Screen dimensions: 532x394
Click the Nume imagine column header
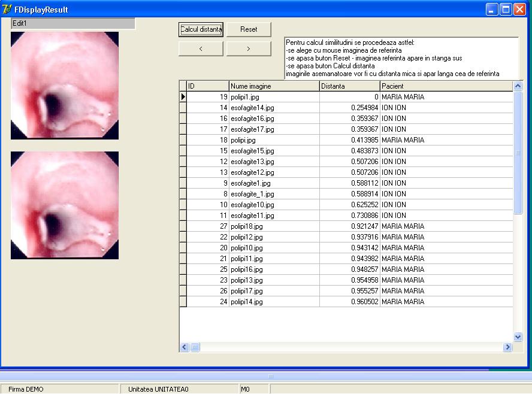[274, 86]
